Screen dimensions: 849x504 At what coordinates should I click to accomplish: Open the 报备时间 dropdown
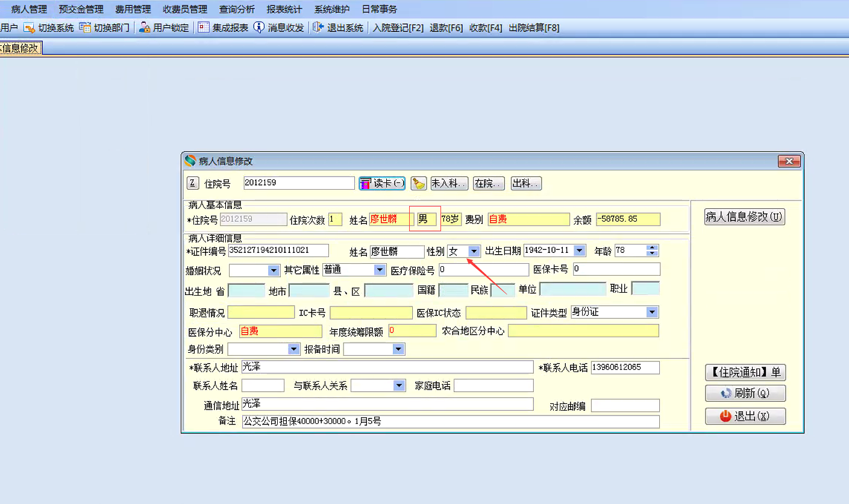tap(398, 349)
